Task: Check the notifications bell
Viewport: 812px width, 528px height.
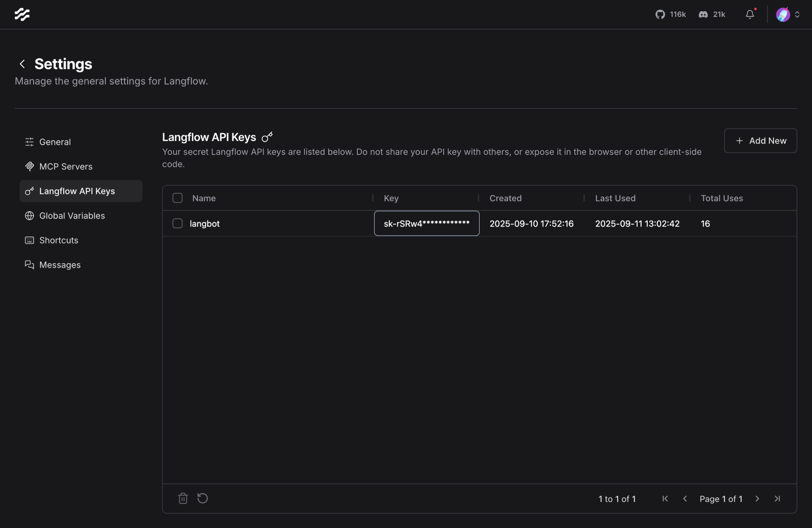Action: coord(749,14)
